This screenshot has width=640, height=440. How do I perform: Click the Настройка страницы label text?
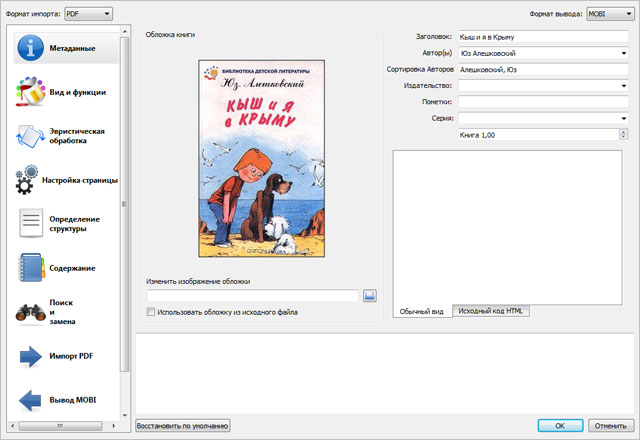coord(80,180)
